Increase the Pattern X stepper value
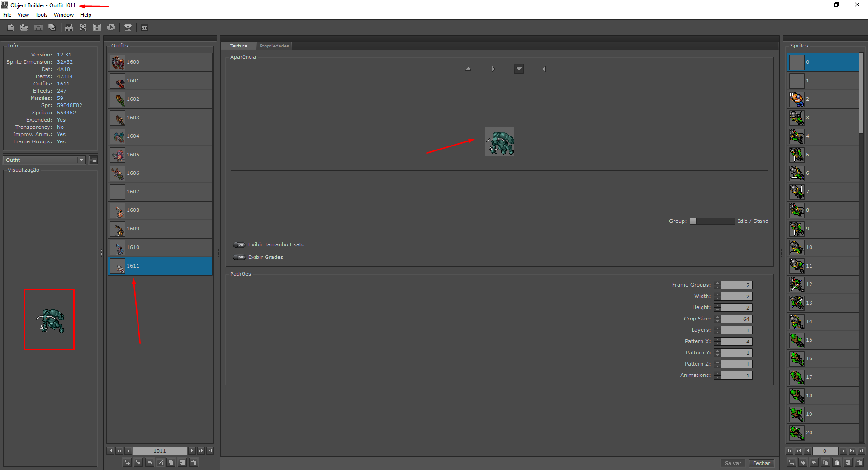 pos(717,339)
